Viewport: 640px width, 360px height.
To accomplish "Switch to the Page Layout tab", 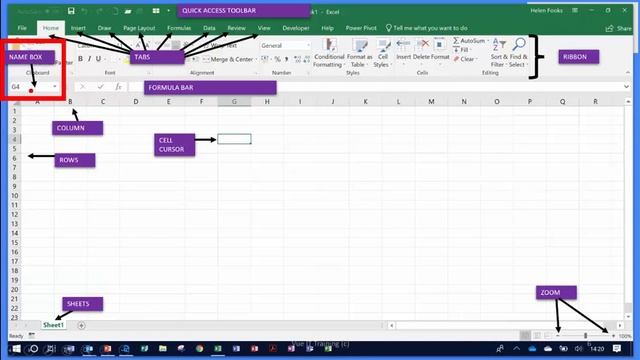I will click(x=139, y=28).
